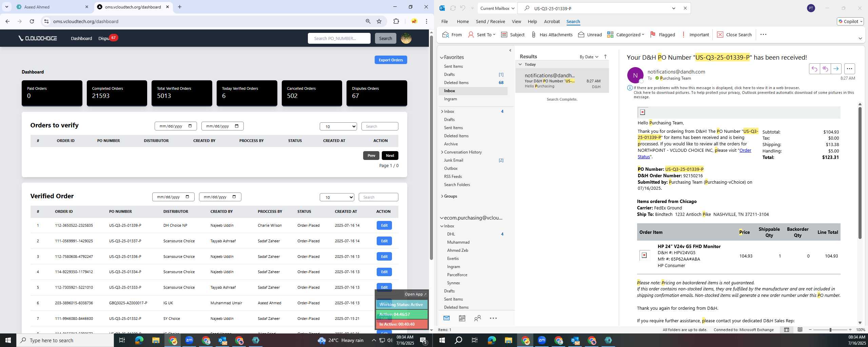
Task: Adjust the Outlook zoom slider
Action: (x=830, y=330)
